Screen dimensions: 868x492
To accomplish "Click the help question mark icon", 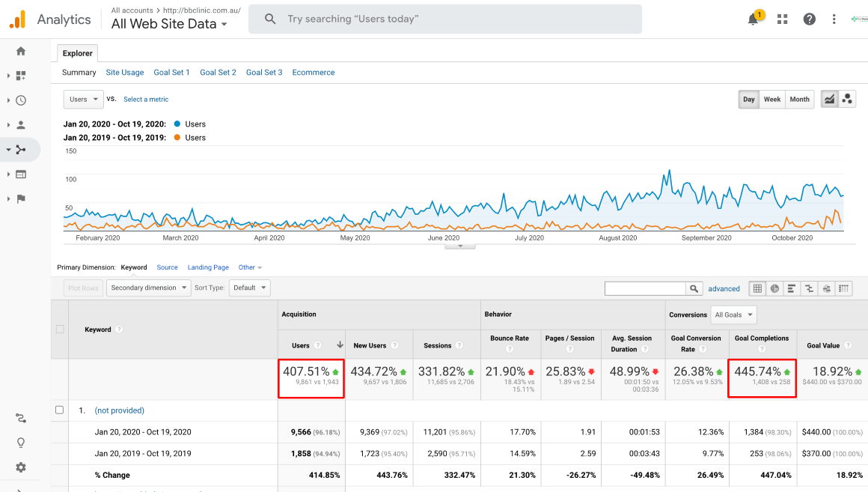I will click(x=809, y=19).
